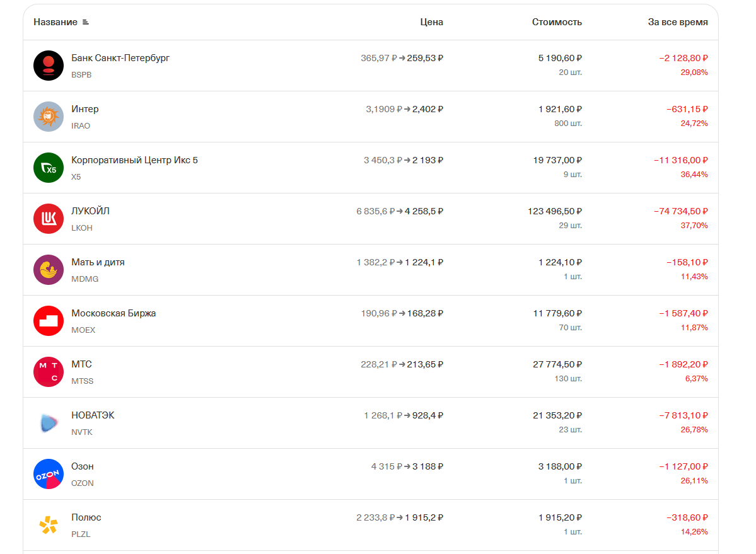Click the yellow Полюс logo icon
The height and width of the screenshot is (554, 756).
(x=48, y=525)
